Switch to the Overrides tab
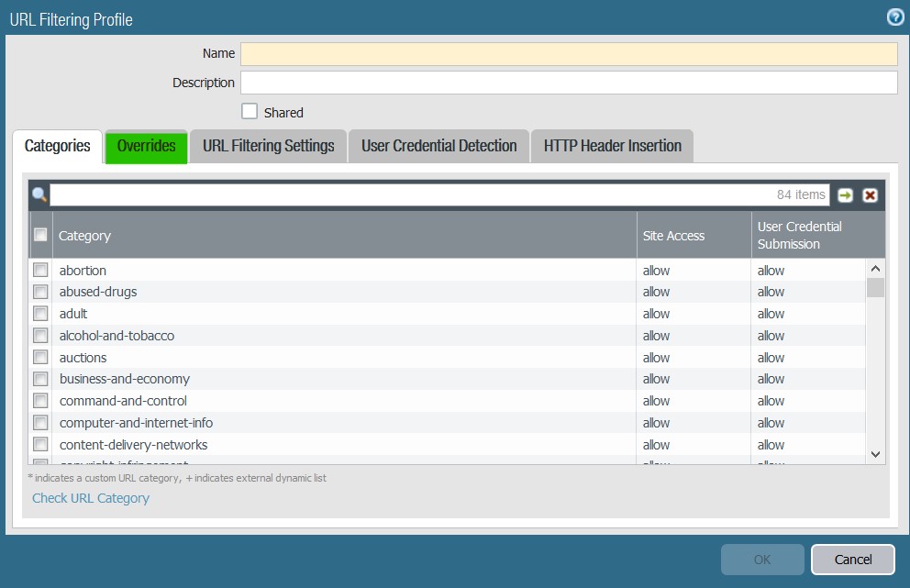 [x=146, y=146]
